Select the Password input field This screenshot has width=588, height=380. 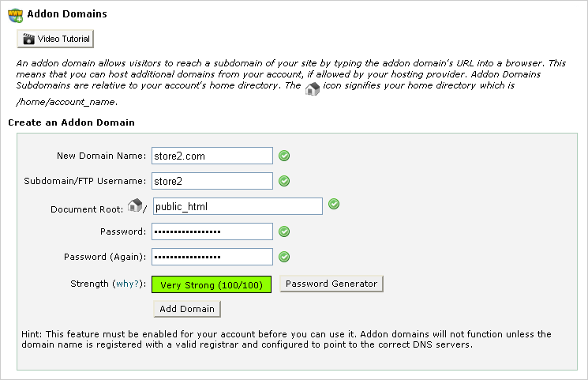[212, 231]
